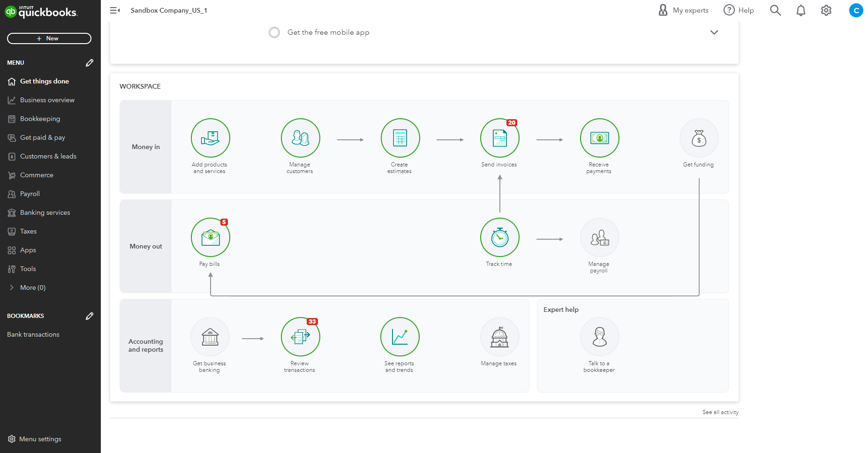868x453 pixels.
Task: Open QuickBooks search
Action: coord(775,10)
